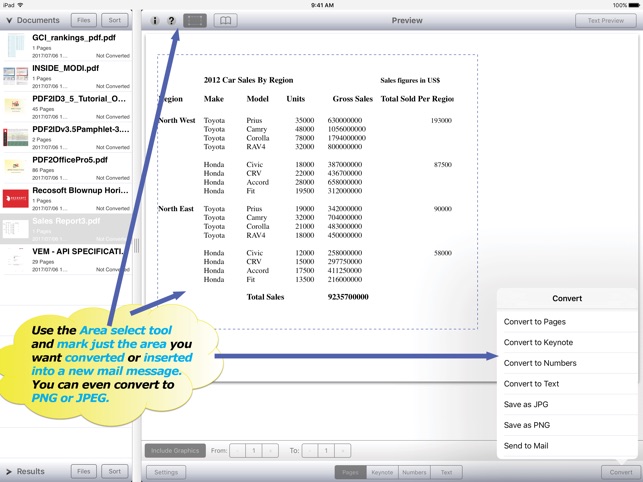Decrease the To page number
The width and height of the screenshot is (643, 482).
310,450
